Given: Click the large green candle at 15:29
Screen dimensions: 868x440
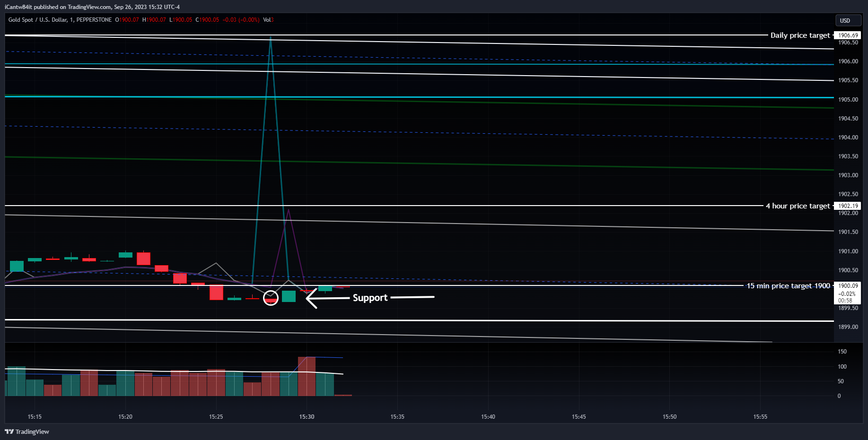Looking at the screenshot, I should [289, 296].
